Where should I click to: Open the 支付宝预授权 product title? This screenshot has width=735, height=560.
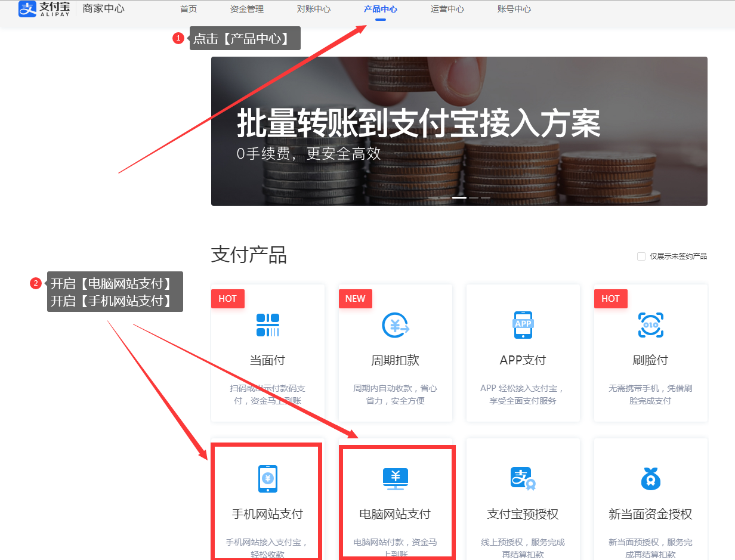[x=523, y=514]
